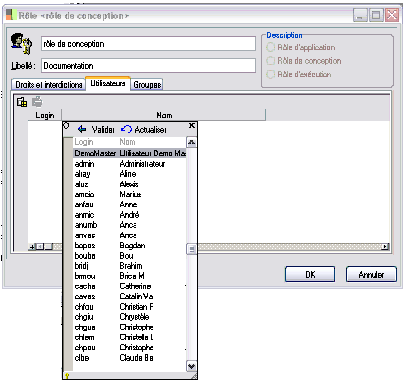The width and height of the screenshot is (406, 381).
Task: Select the admin login row
Action: coord(130,164)
